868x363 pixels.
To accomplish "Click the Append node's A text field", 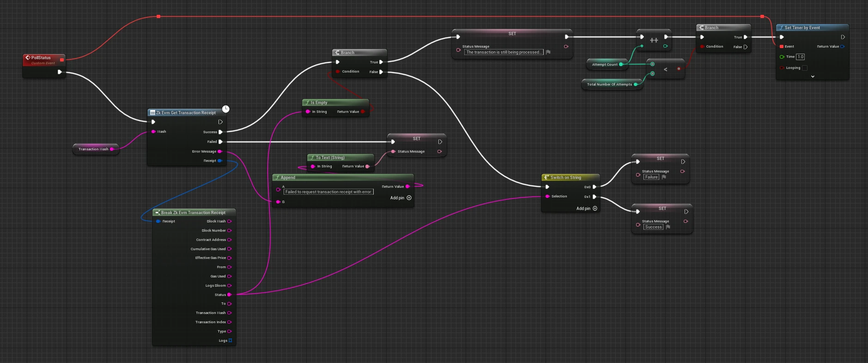I will coord(328,192).
